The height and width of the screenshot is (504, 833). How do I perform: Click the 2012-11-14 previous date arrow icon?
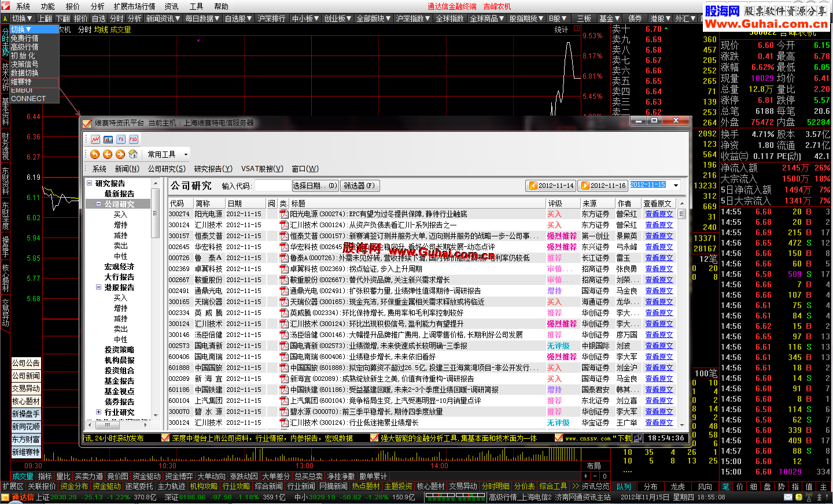click(533, 186)
